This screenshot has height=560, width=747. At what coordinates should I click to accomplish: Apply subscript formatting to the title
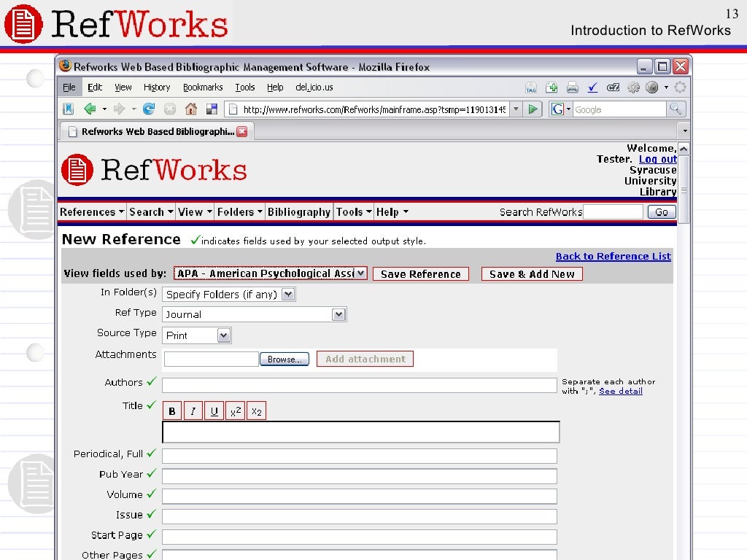[256, 411]
